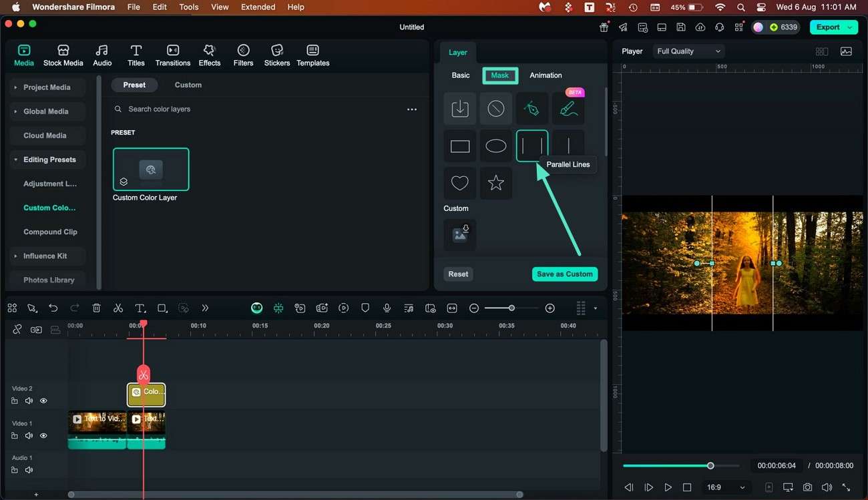
Task: Choose the Rectangle mask shape
Action: 460,146
